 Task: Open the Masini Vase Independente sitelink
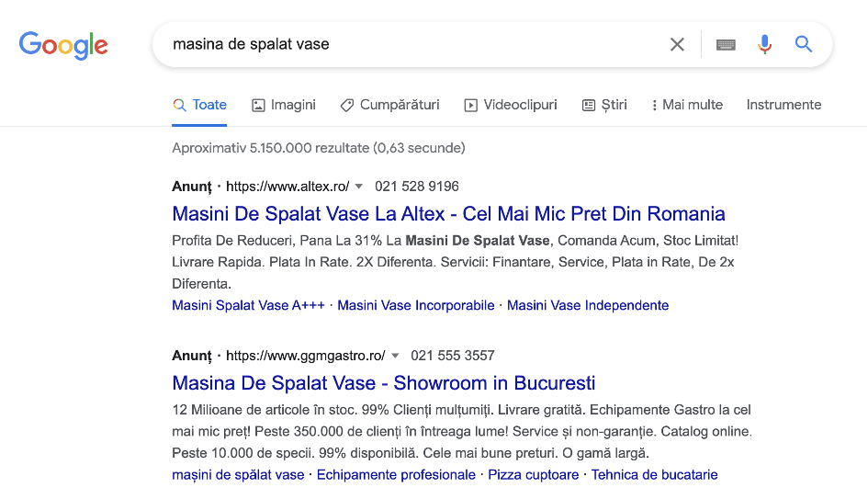pos(588,305)
